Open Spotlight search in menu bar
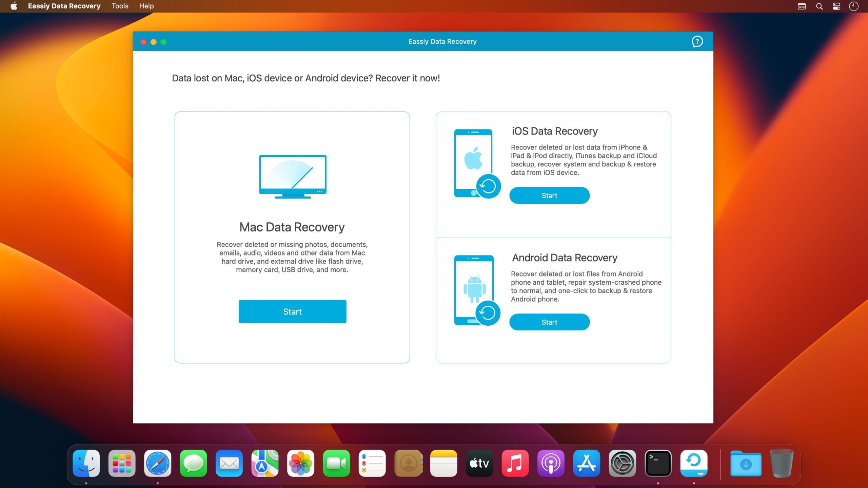This screenshot has height=488, width=868. click(x=819, y=6)
